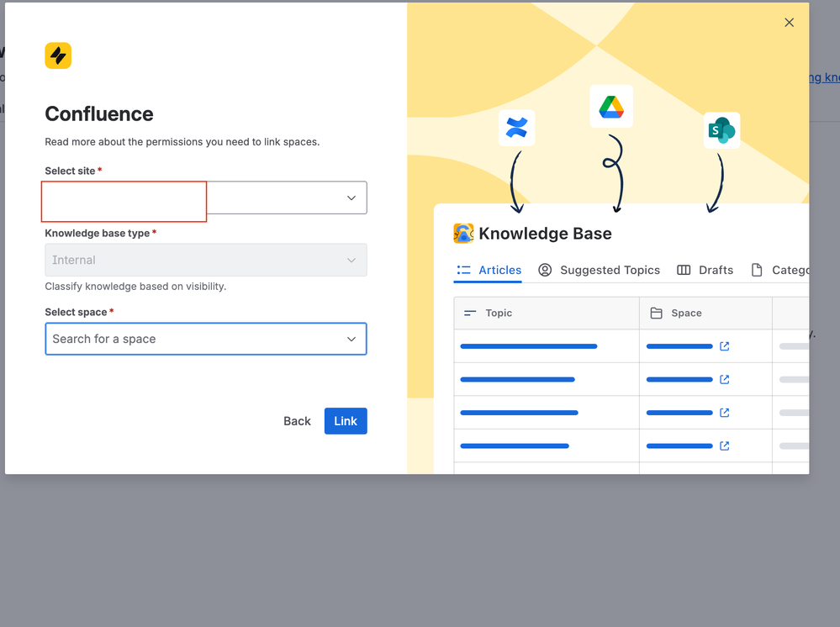Click the SharePoint icon in illustration

[x=721, y=130]
